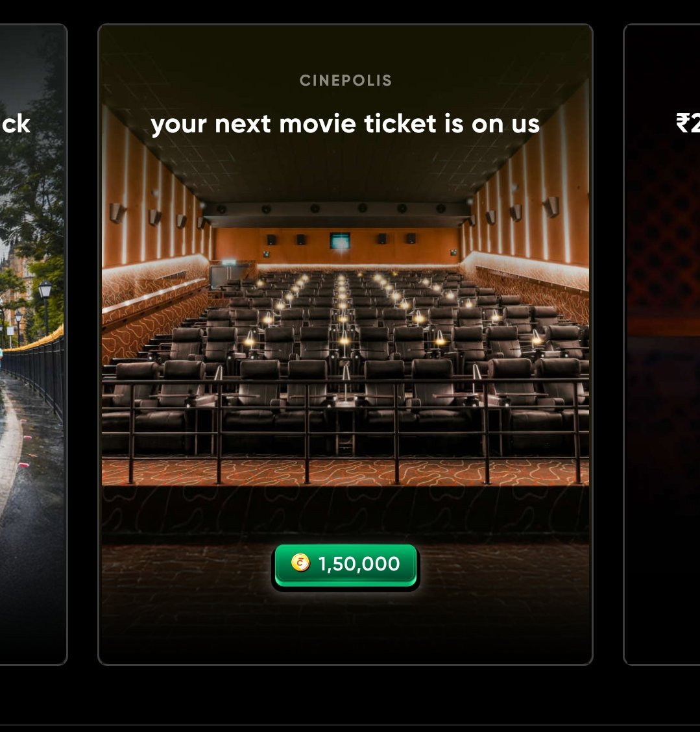Switch to the partially visible left reward card

[x=32, y=345]
